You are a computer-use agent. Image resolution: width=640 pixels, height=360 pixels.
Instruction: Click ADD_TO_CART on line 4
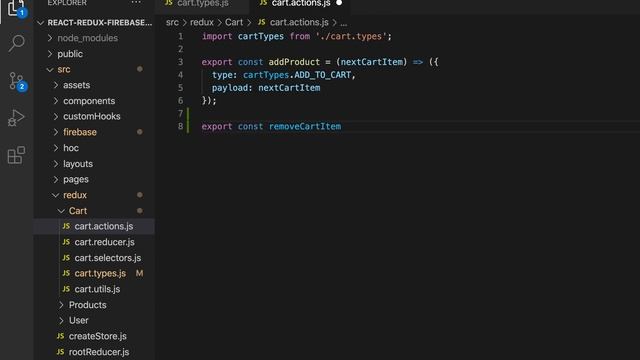coord(322,75)
